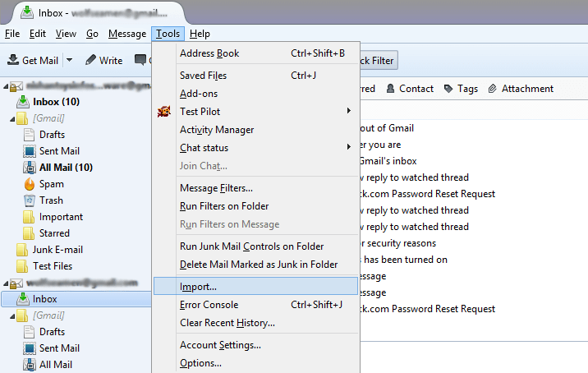Select the Junk E-mail folder label

tap(57, 250)
